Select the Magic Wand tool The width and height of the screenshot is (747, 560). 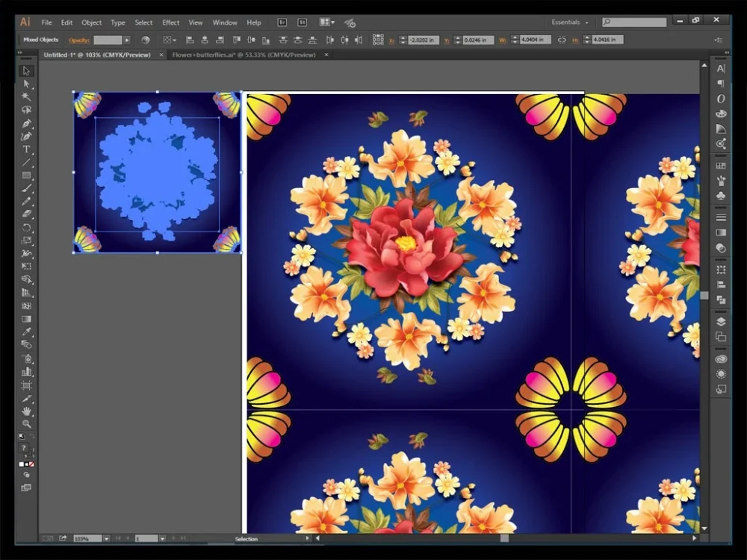click(x=26, y=96)
